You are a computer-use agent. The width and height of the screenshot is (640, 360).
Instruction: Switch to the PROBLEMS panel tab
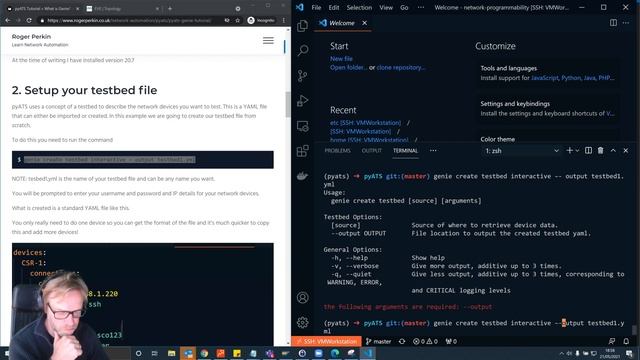(x=338, y=151)
